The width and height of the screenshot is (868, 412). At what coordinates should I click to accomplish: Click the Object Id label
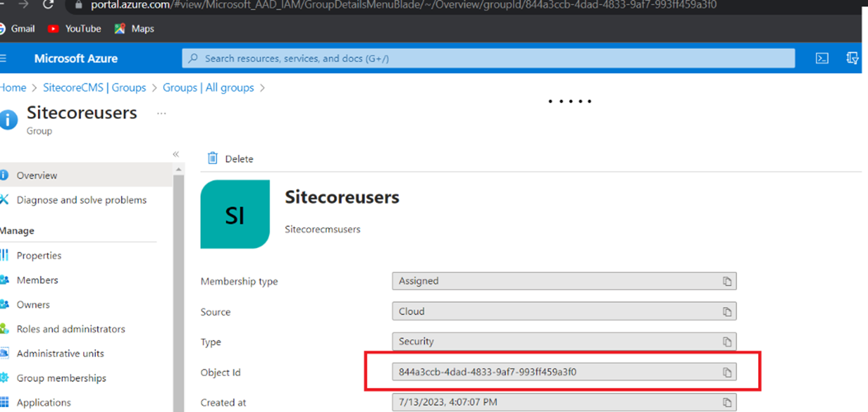220,373
